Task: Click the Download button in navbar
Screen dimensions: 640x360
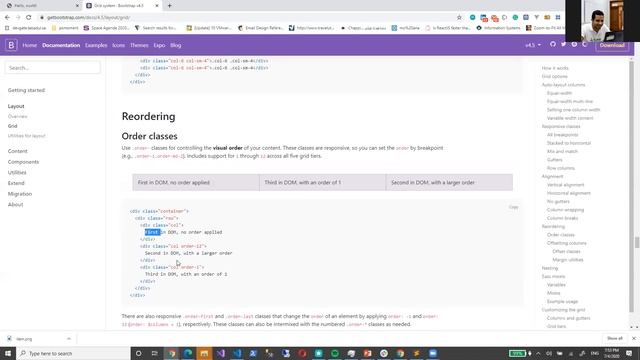Action: pyautogui.click(x=612, y=45)
